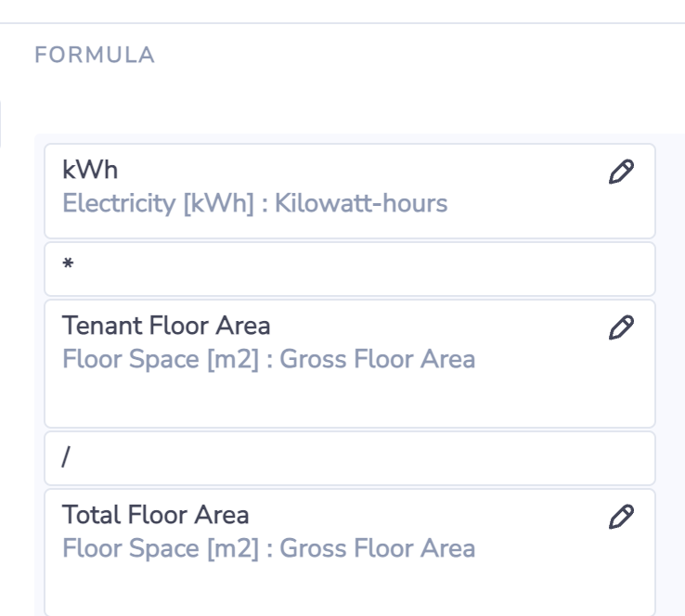This screenshot has height=616, width=685.
Task: Click the Tenant Floor Area title text
Action: 166,326
